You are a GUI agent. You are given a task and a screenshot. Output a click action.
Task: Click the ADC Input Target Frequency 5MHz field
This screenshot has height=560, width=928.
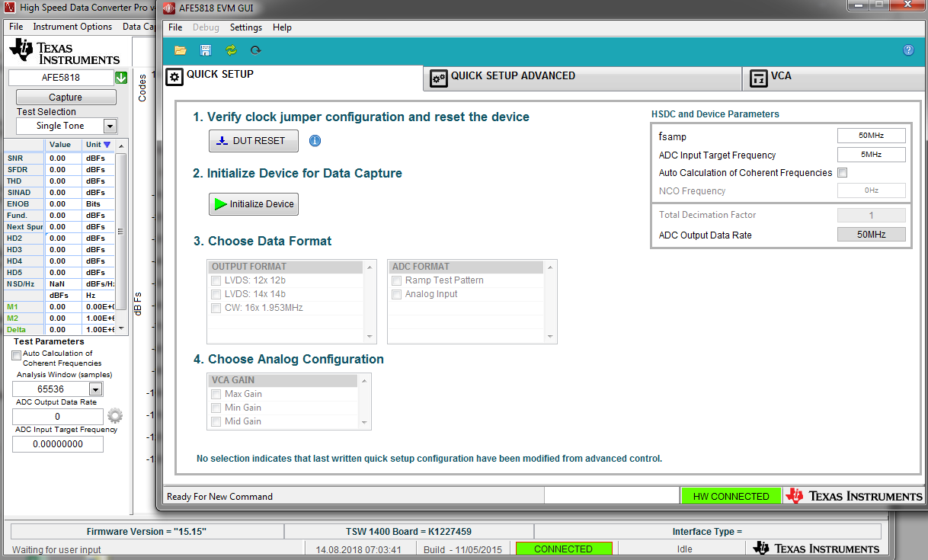871,155
